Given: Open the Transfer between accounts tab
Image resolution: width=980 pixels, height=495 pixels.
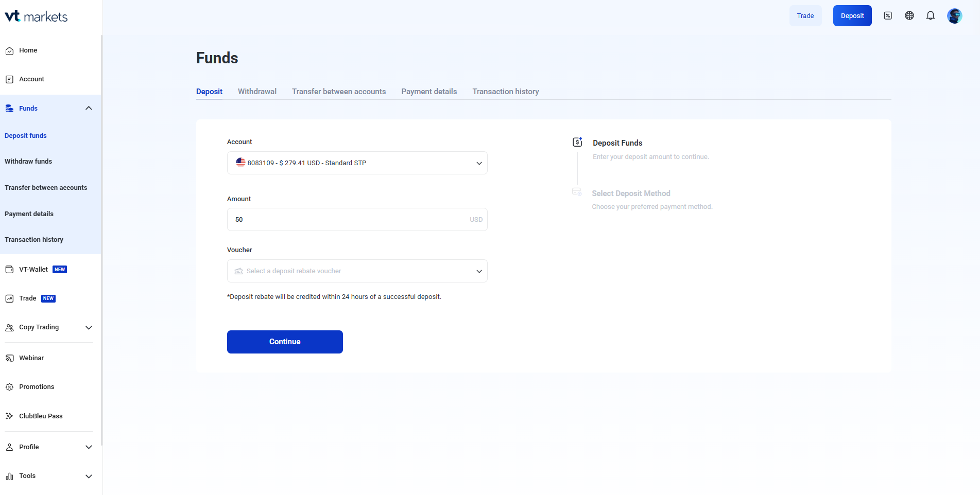Looking at the screenshot, I should [x=339, y=92].
